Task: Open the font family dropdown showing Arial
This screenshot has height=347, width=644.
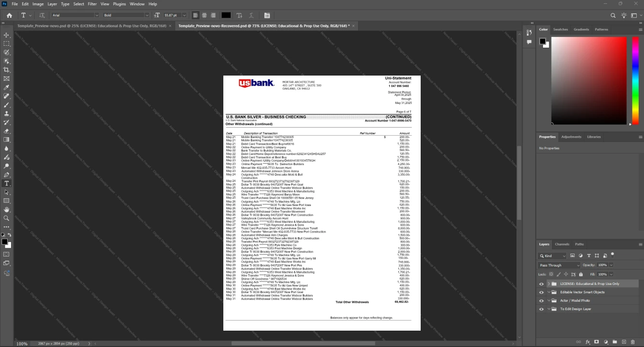Action: (x=75, y=15)
